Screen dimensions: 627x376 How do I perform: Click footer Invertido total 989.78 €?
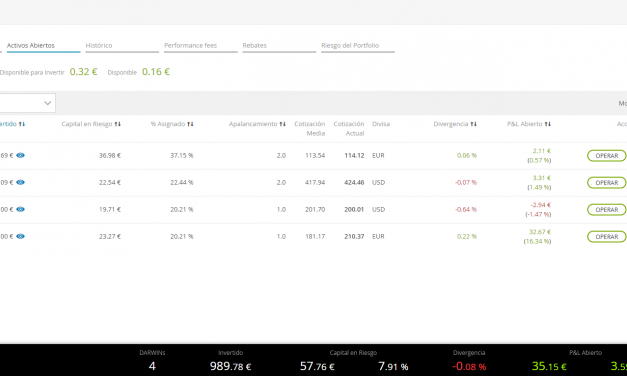[x=230, y=366]
